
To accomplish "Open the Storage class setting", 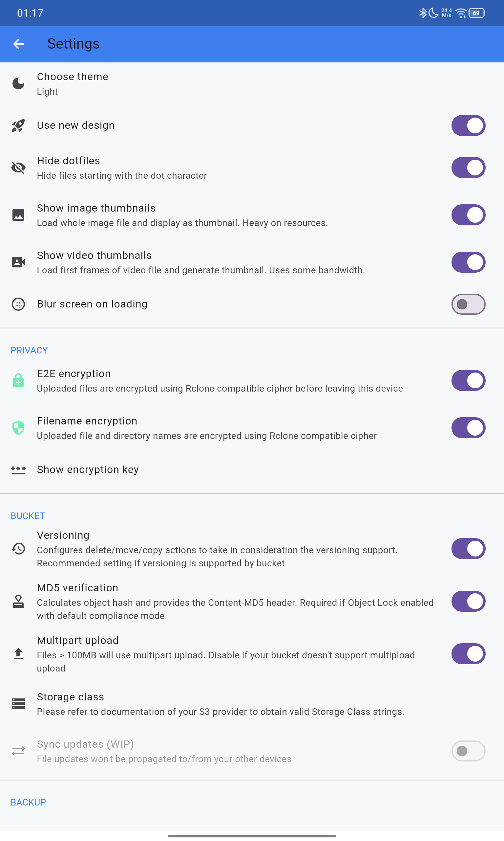I will click(252, 704).
